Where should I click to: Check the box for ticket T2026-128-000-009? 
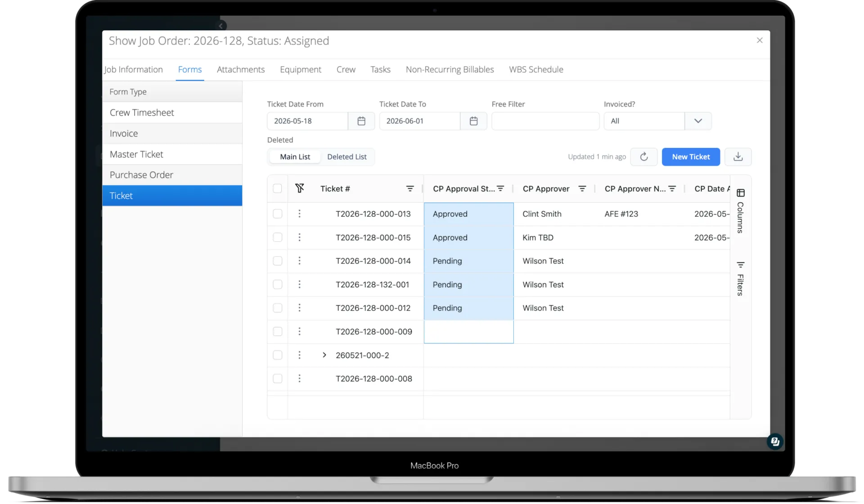[277, 331]
